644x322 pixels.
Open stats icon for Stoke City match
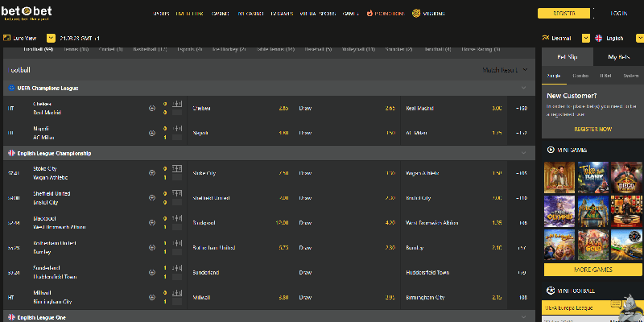point(152,173)
